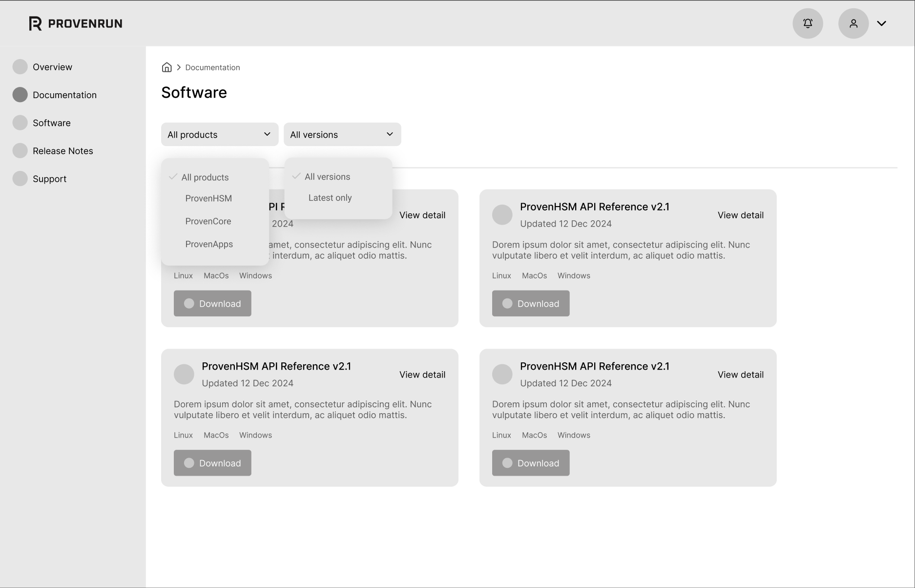Click the Overview sidebar circle icon
Viewport: 915px width, 588px height.
20,67
